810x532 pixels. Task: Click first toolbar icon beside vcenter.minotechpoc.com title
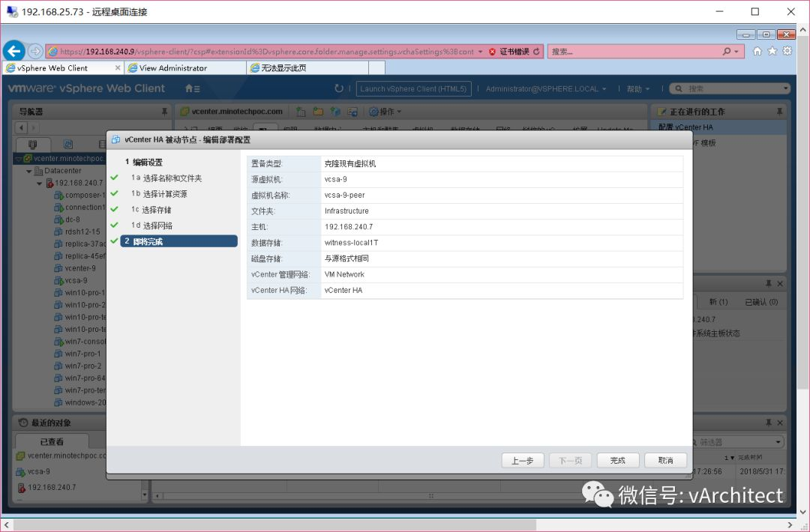point(301,112)
